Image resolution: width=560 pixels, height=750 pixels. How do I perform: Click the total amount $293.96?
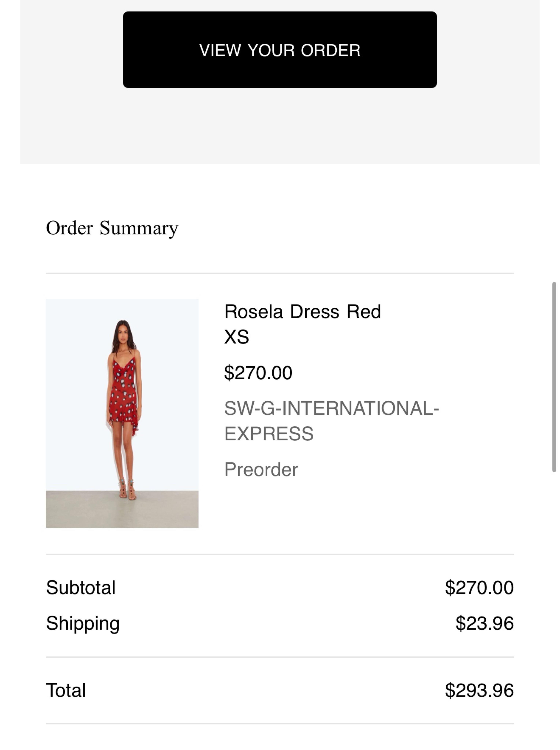tap(479, 690)
